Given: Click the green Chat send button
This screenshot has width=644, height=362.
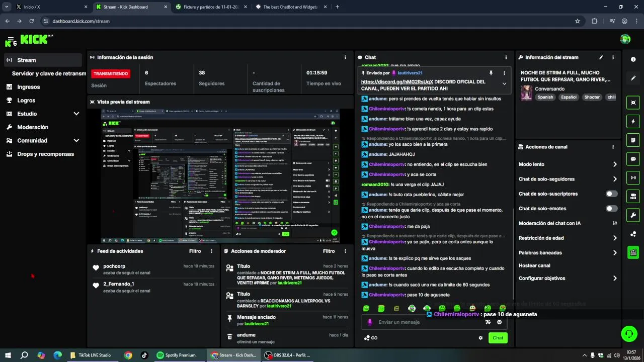Looking at the screenshot, I should pyautogui.click(x=498, y=338).
